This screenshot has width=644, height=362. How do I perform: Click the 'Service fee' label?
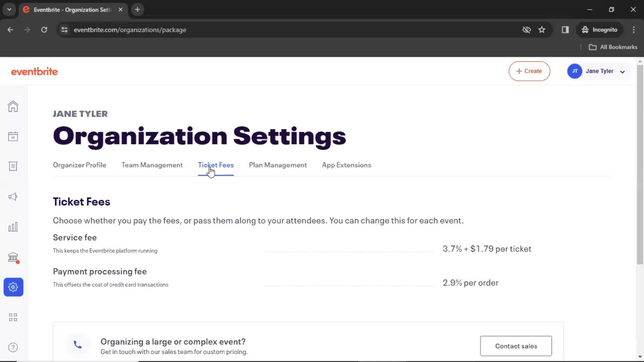click(75, 237)
